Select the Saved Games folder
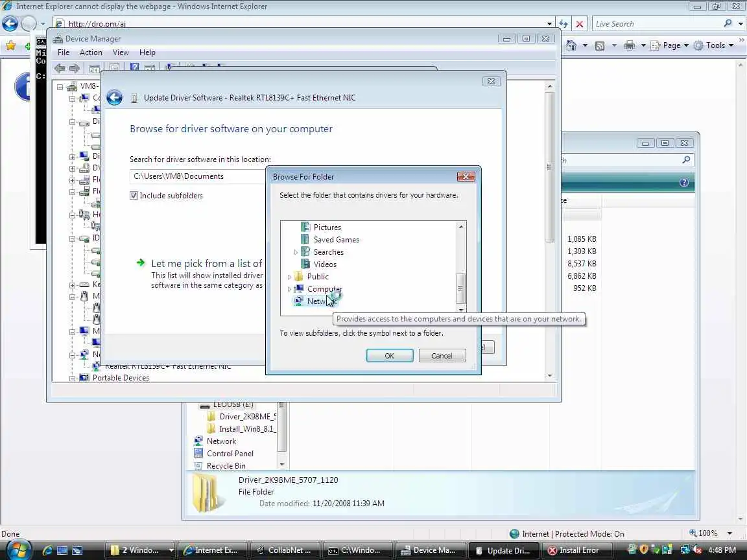This screenshot has height=560, width=747. point(336,240)
